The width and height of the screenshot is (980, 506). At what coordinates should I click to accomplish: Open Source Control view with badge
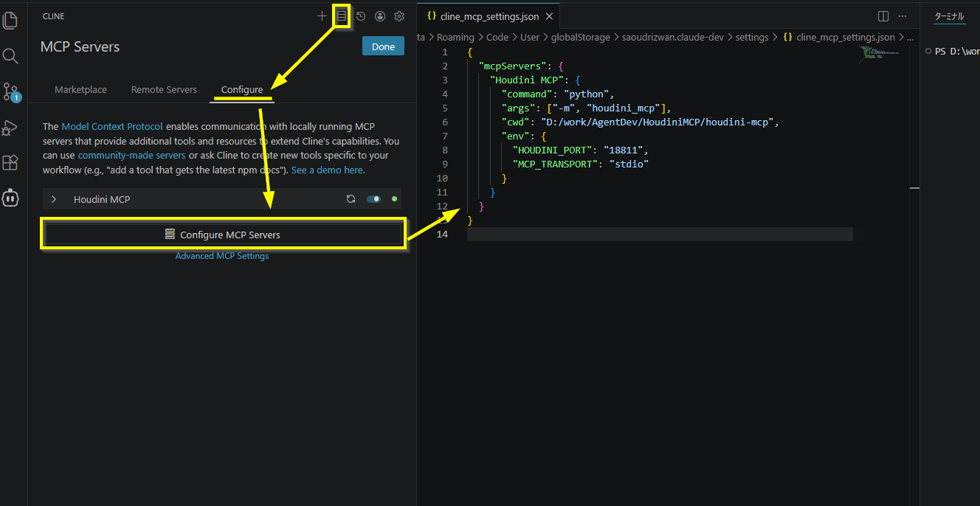pos(10,91)
